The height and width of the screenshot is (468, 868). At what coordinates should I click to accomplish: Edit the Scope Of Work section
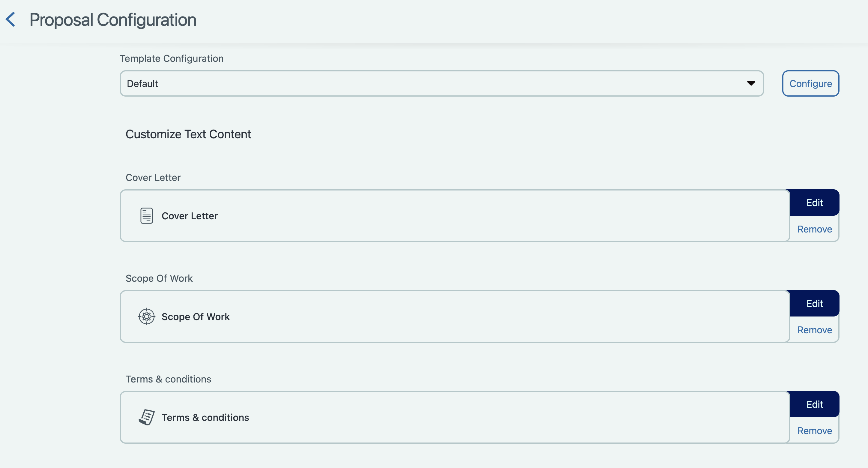(814, 303)
